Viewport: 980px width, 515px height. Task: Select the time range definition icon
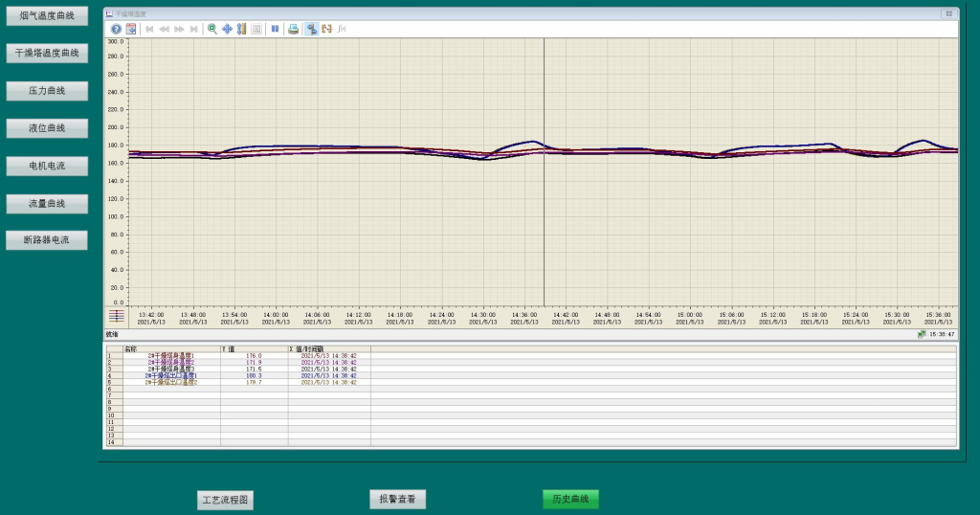click(x=327, y=29)
